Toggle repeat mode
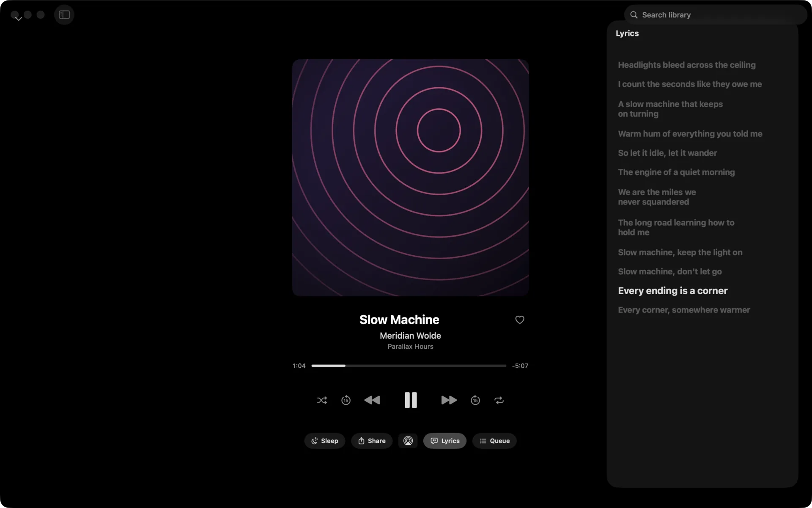This screenshot has height=508, width=812. 499,400
